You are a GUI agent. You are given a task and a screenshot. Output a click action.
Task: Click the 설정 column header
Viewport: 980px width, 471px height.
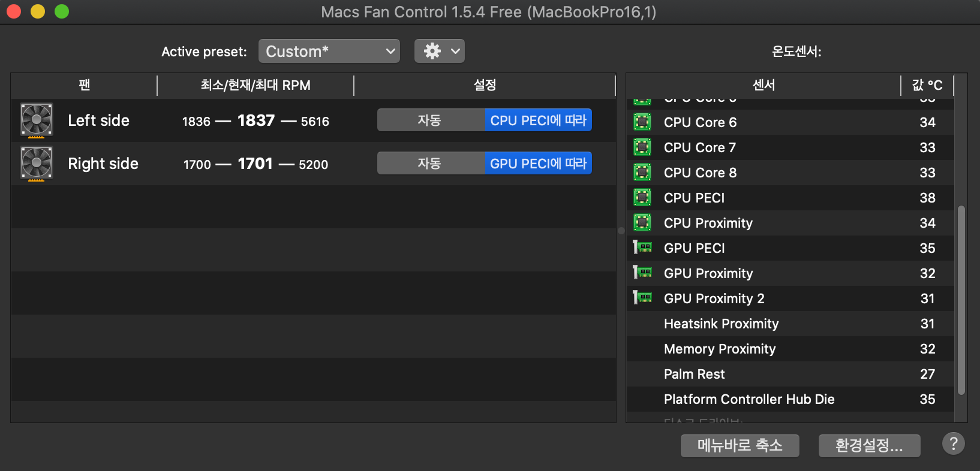(485, 85)
